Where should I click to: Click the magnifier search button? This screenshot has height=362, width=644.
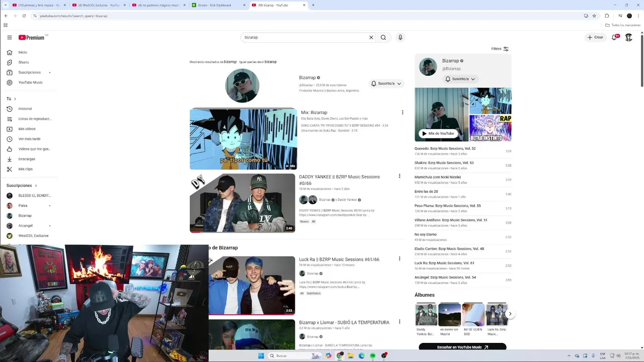(x=383, y=37)
